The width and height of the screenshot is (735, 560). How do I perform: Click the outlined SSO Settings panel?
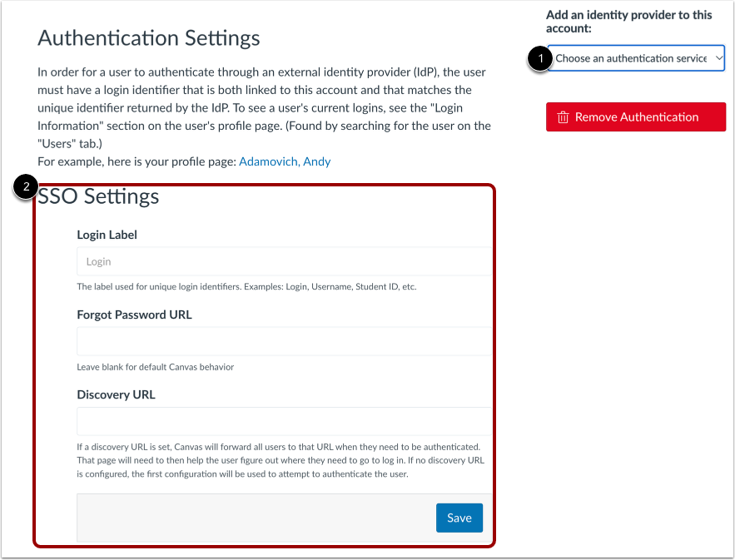(264, 366)
